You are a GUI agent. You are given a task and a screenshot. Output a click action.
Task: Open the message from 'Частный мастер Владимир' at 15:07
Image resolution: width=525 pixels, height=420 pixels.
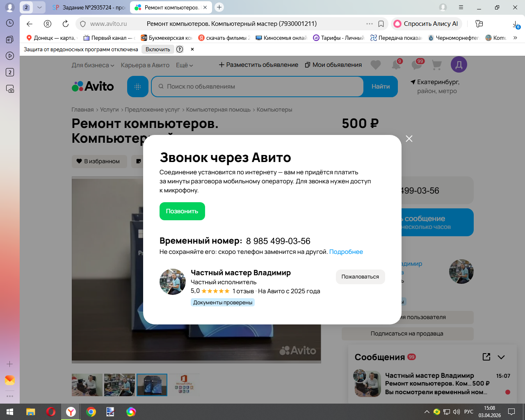pyautogui.click(x=432, y=384)
